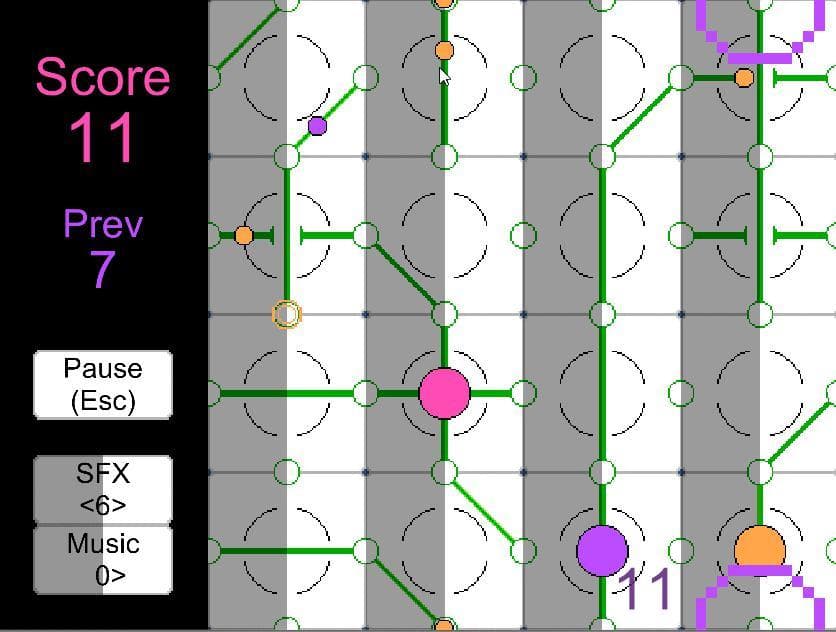Adjust the Music volume slider
Screen dimensions: 836x632
click(x=103, y=559)
